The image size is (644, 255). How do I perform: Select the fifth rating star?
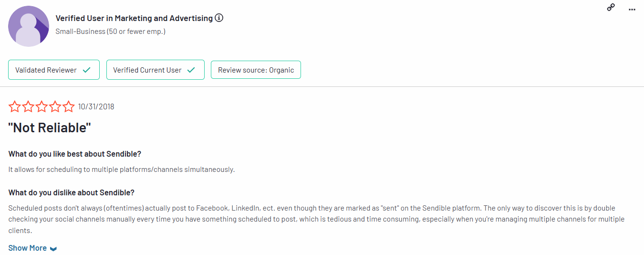click(x=68, y=106)
